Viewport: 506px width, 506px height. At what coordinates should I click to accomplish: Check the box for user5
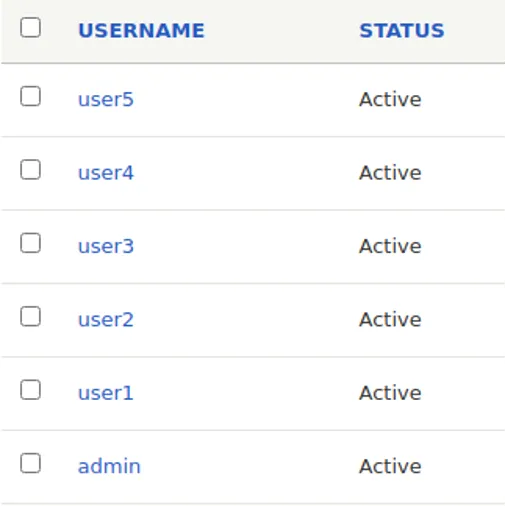click(x=30, y=96)
